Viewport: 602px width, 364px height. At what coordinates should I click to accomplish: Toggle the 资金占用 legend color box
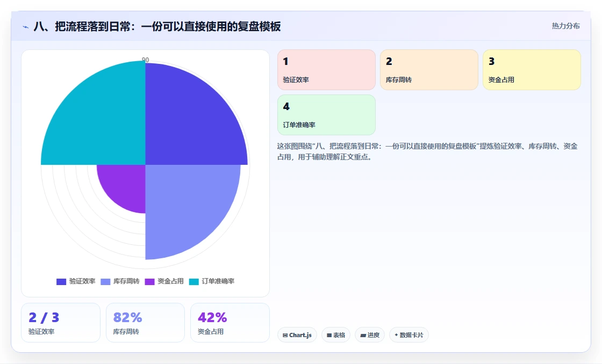point(149,281)
